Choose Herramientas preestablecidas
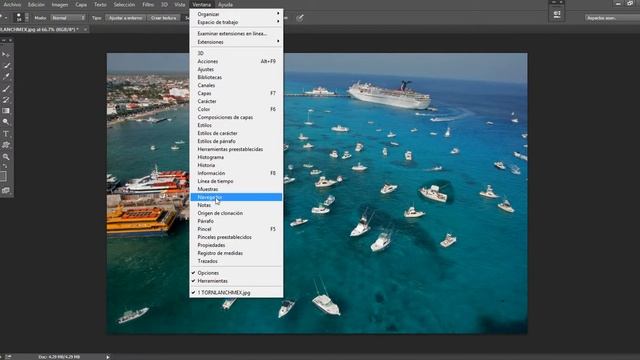The width and height of the screenshot is (640, 360). (x=236, y=149)
